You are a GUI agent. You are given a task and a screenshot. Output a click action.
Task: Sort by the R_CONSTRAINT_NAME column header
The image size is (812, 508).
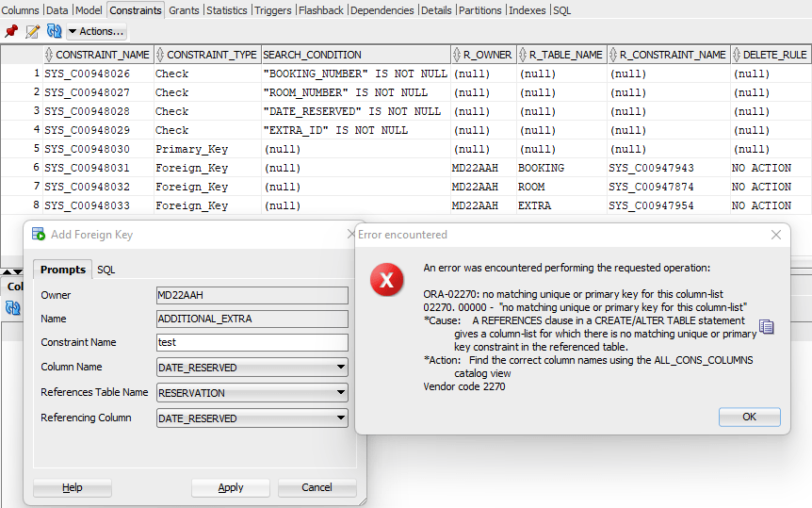click(x=668, y=55)
